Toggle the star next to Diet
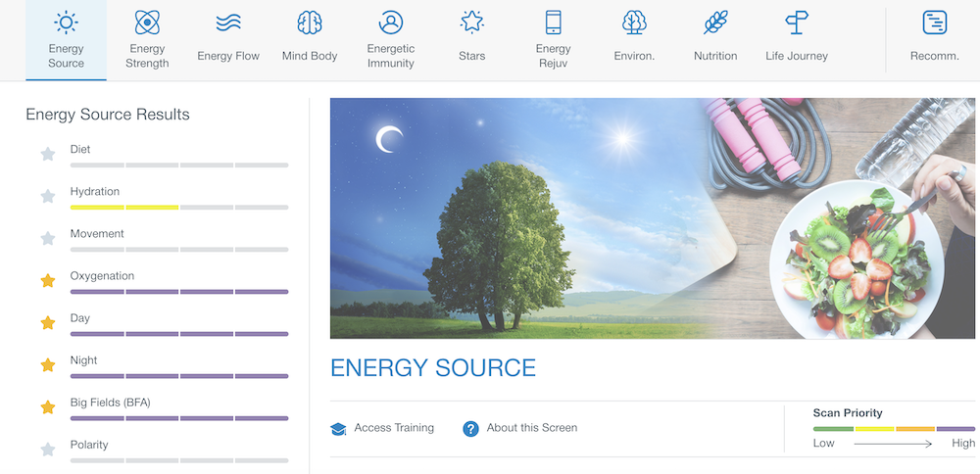The image size is (980, 474). pyautogui.click(x=47, y=154)
